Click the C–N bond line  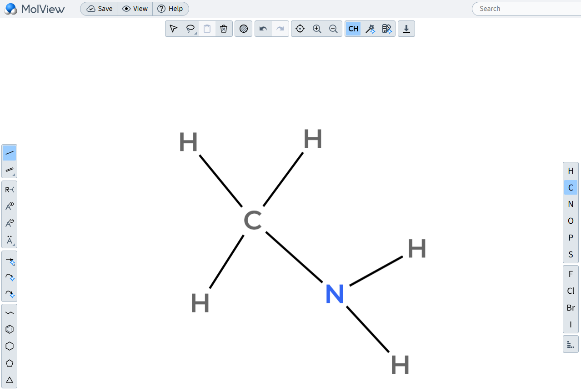pyautogui.click(x=294, y=257)
